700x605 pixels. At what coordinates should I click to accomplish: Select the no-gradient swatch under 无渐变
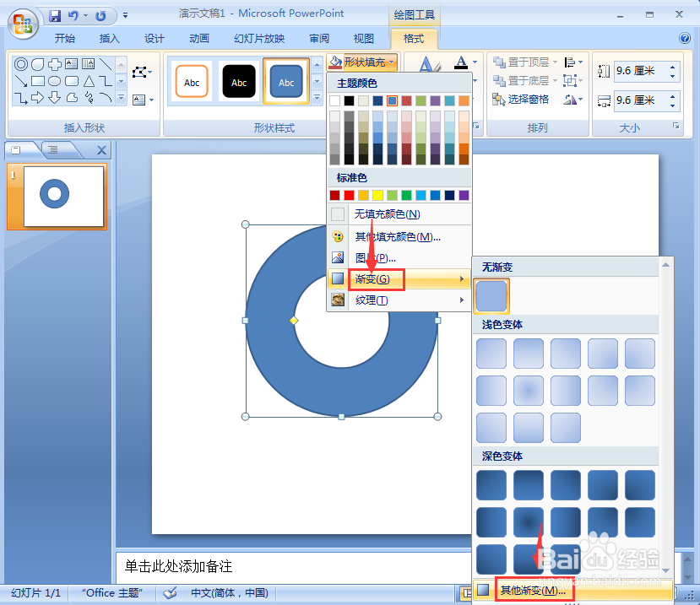491,296
